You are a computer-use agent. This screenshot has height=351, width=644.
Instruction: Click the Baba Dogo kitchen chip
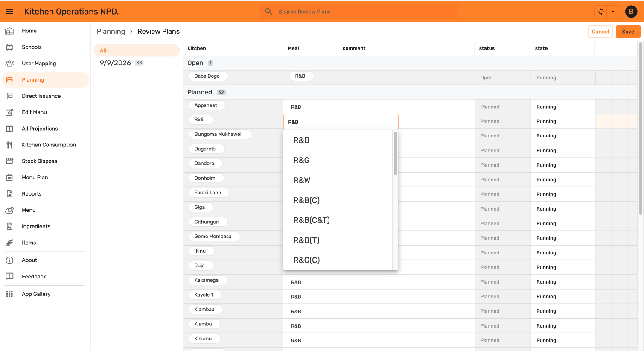coord(207,76)
